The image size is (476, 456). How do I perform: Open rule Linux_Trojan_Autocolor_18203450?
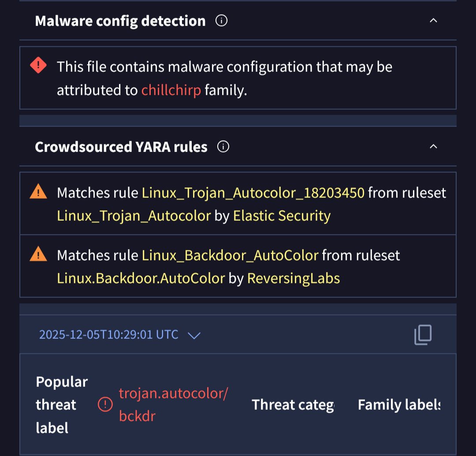(x=253, y=193)
